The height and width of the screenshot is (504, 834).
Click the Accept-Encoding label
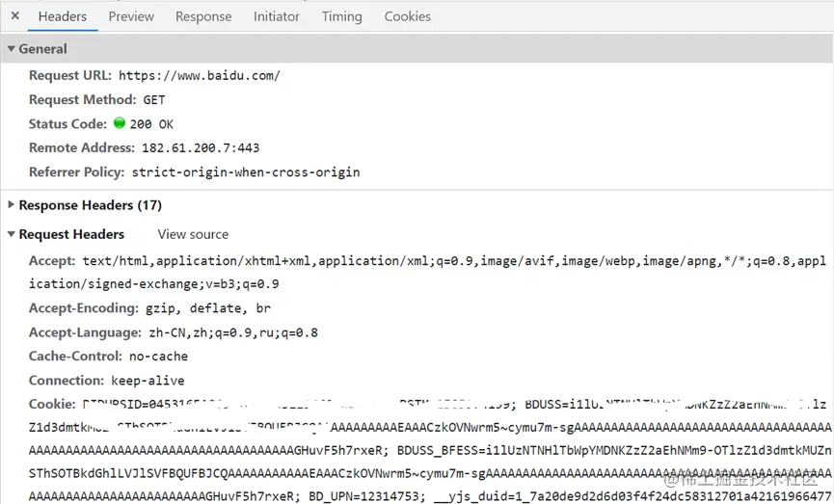(84, 308)
